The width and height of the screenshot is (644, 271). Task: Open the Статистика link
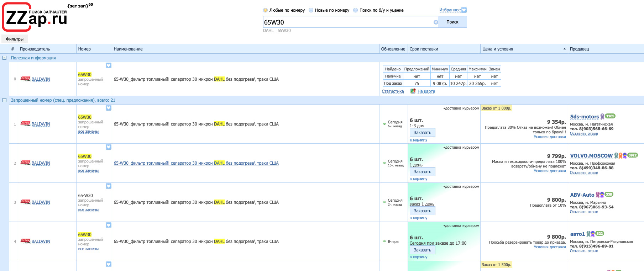pos(393,91)
